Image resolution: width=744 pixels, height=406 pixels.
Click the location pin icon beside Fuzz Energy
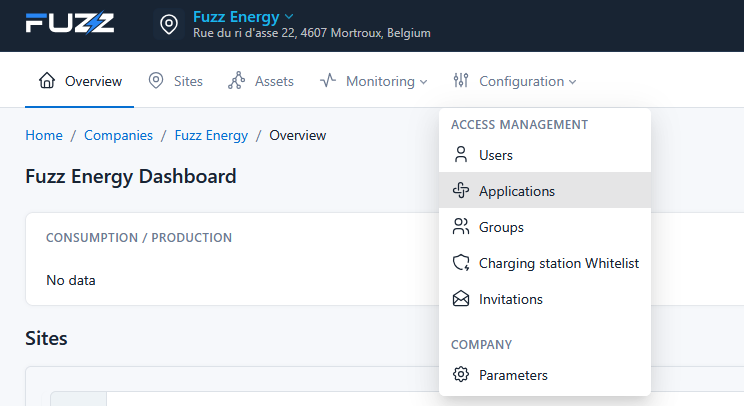tap(169, 24)
